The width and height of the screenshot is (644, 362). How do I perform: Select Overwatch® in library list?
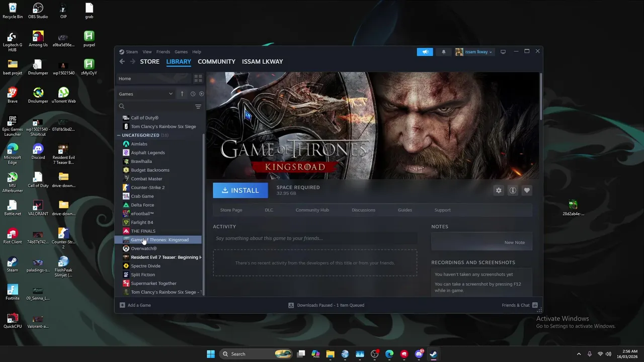coord(143,248)
